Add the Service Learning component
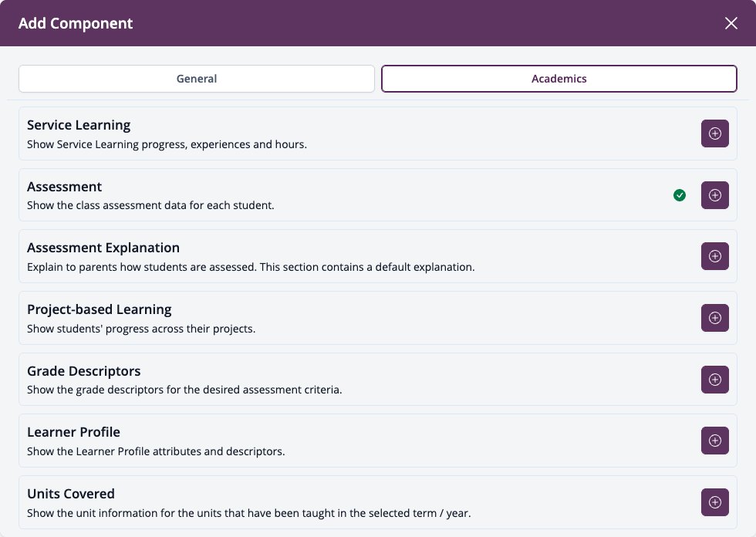 (x=714, y=133)
